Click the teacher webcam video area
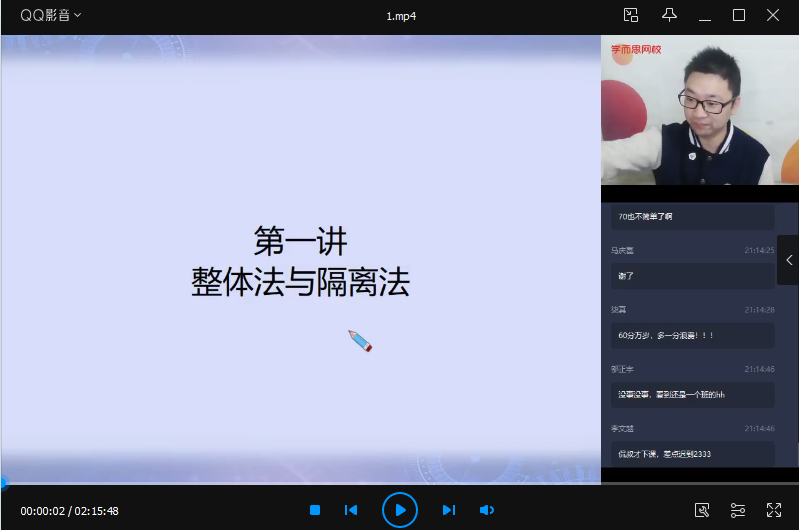Image resolution: width=799 pixels, height=530 pixels. click(699, 110)
